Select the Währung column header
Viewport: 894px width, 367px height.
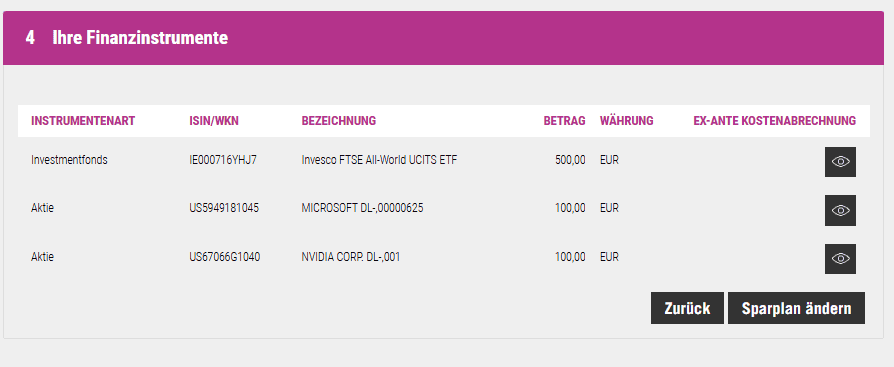click(627, 121)
